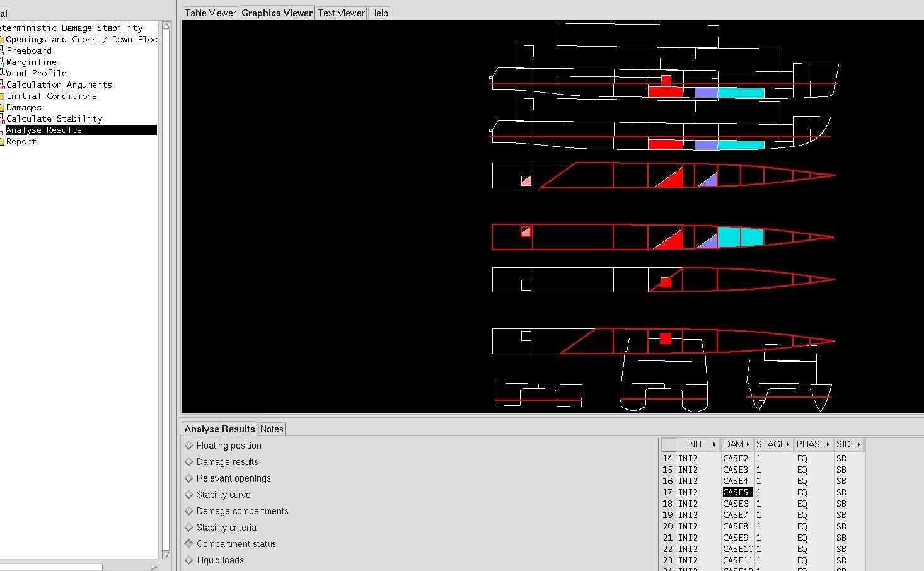This screenshot has width=924, height=571.
Task: Select the CASE8 row in results table
Action: coord(736,526)
